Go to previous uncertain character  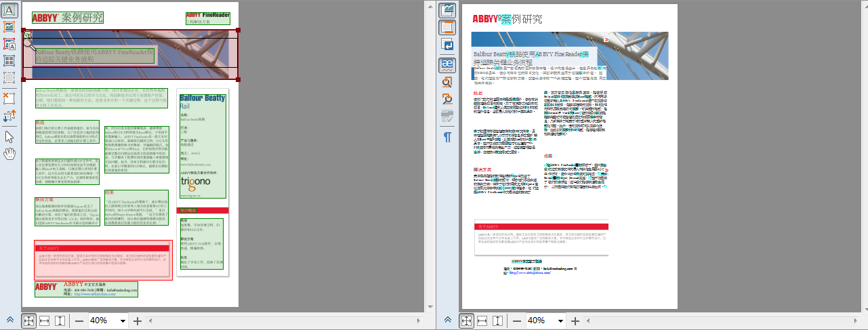coord(448,82)
